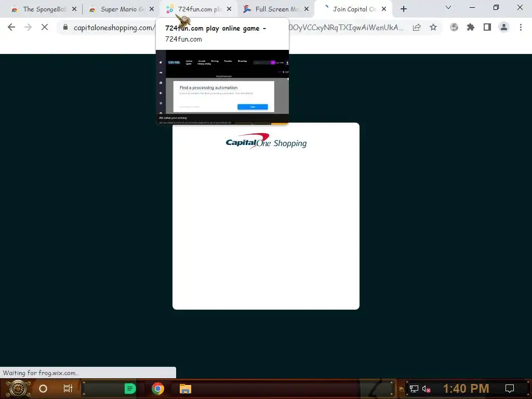Open the Start menu button

coord(18,389)
